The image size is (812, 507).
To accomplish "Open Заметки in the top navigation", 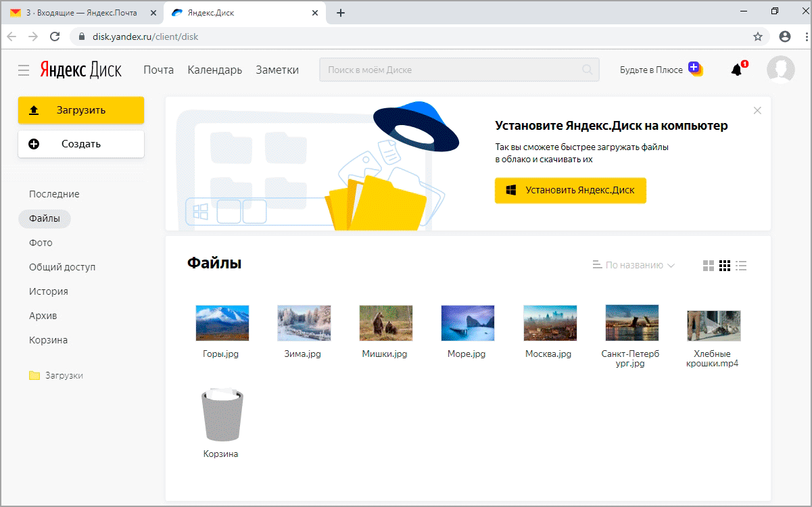I will [x=277, y=70].
